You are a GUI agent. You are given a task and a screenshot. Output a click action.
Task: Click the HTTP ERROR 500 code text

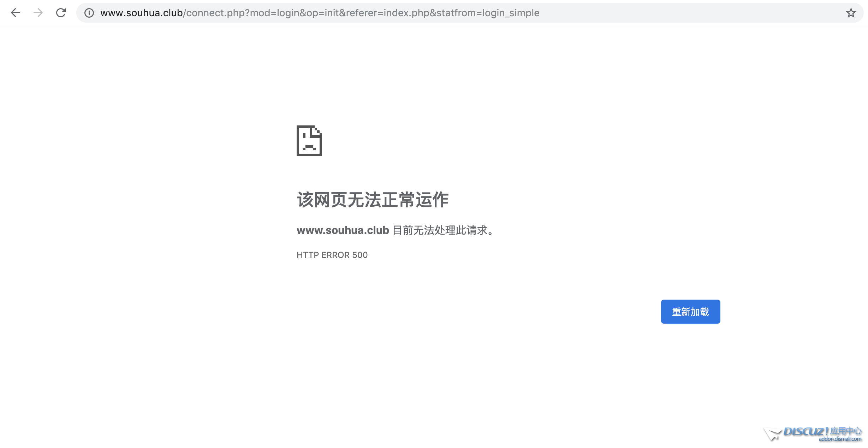(332, 255)
